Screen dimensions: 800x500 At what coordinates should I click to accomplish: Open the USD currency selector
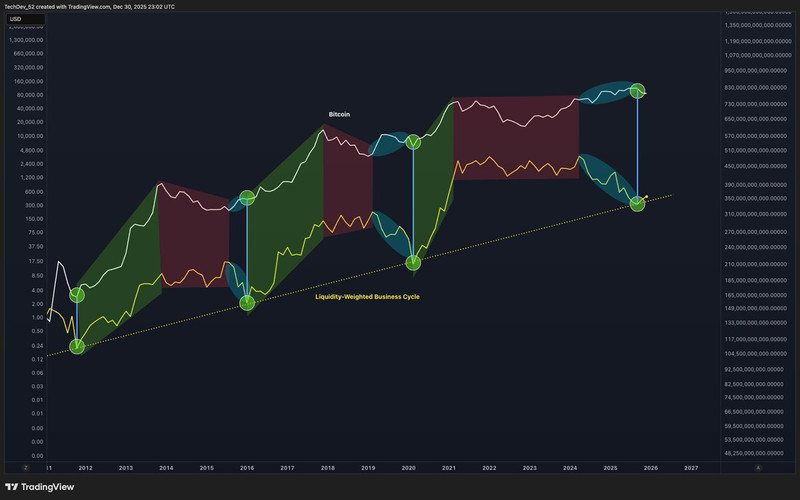(16, 18)
